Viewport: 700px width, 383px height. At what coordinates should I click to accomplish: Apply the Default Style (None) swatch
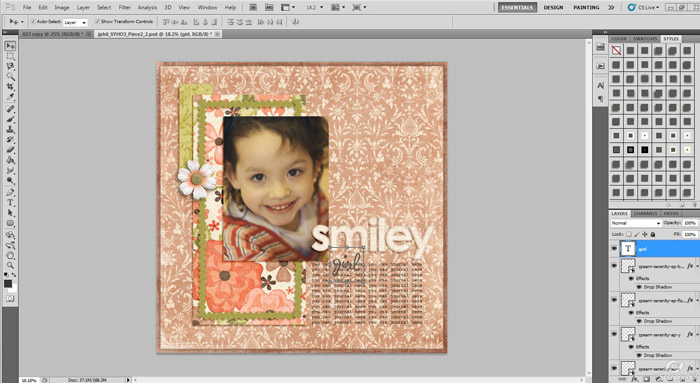click(616, 50)
